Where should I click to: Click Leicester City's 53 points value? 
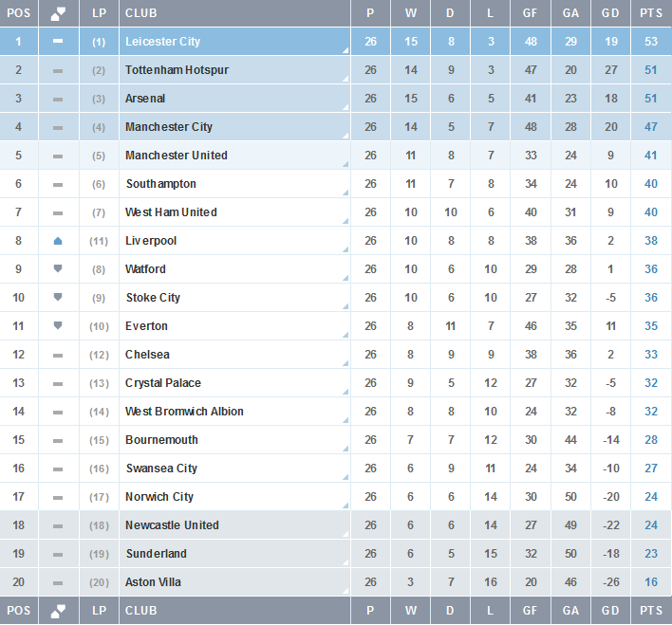pos(651,42)
